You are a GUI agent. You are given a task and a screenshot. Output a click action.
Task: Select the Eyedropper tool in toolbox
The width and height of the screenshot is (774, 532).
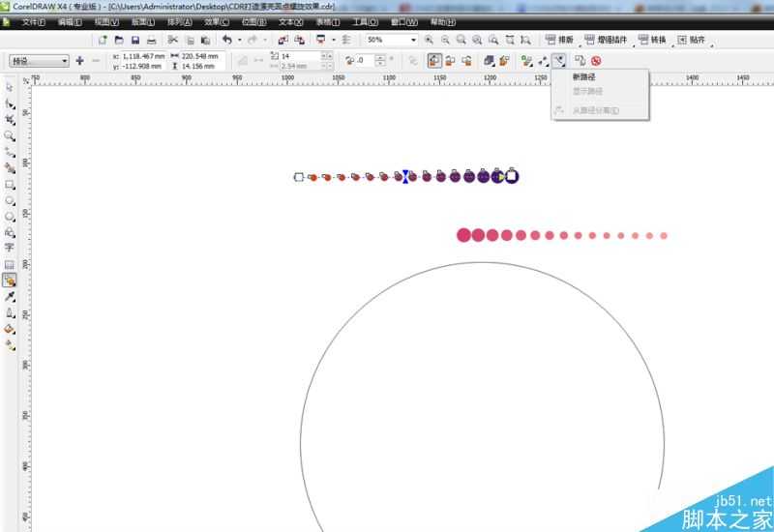pos(10,296)
